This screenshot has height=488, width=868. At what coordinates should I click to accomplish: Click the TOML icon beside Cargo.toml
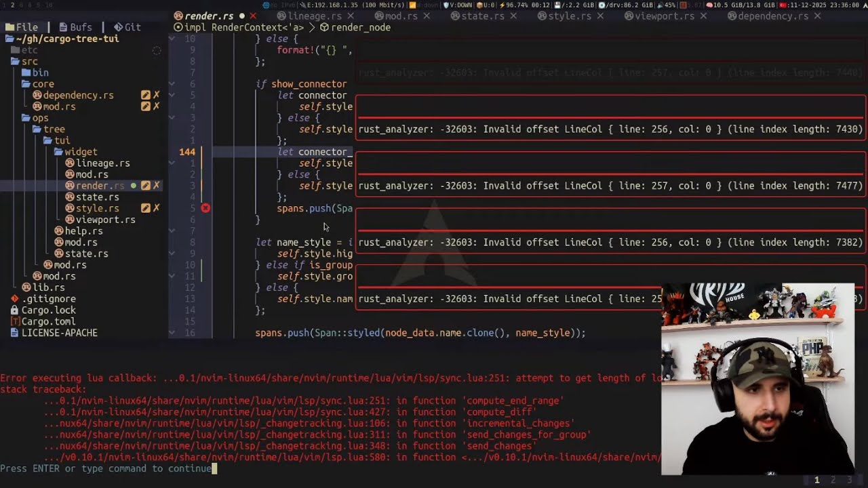point(15,322)
